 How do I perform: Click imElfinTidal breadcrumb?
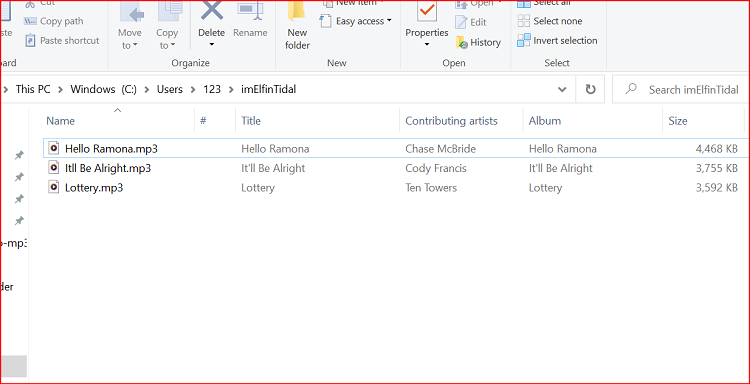[268, 89]
